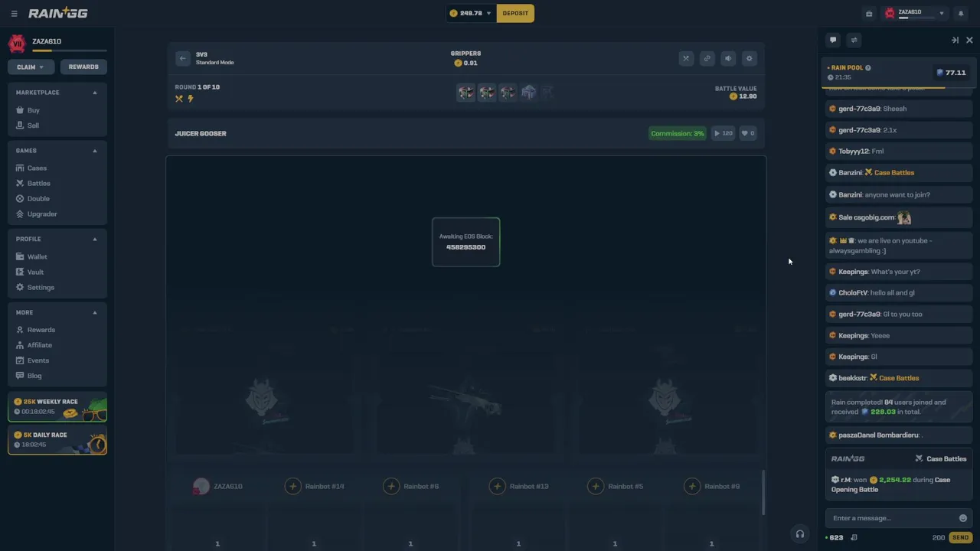This screenshot has width=980, height=551.
Task: Open the trades swap-arrows tab in chat panel
Action: point(854,40)
